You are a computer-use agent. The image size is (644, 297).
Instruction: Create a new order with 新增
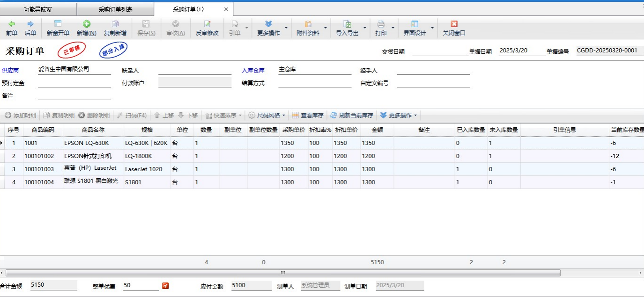(86, 28)
